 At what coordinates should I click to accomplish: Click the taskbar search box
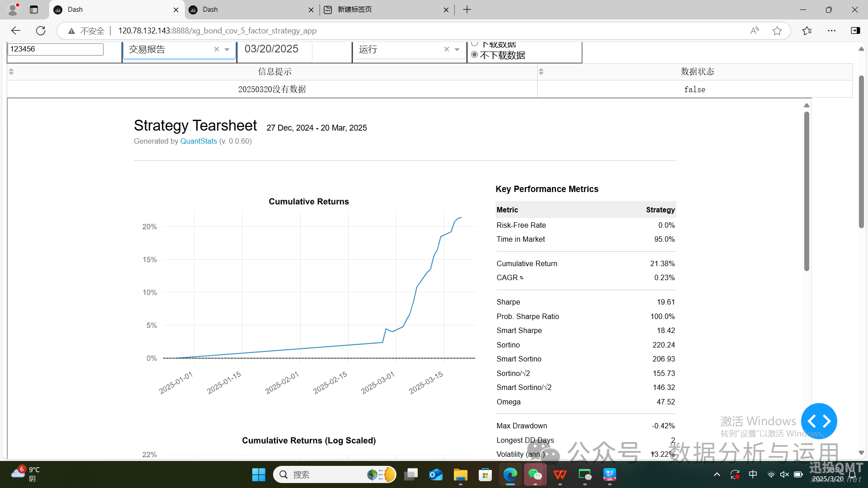335,474
